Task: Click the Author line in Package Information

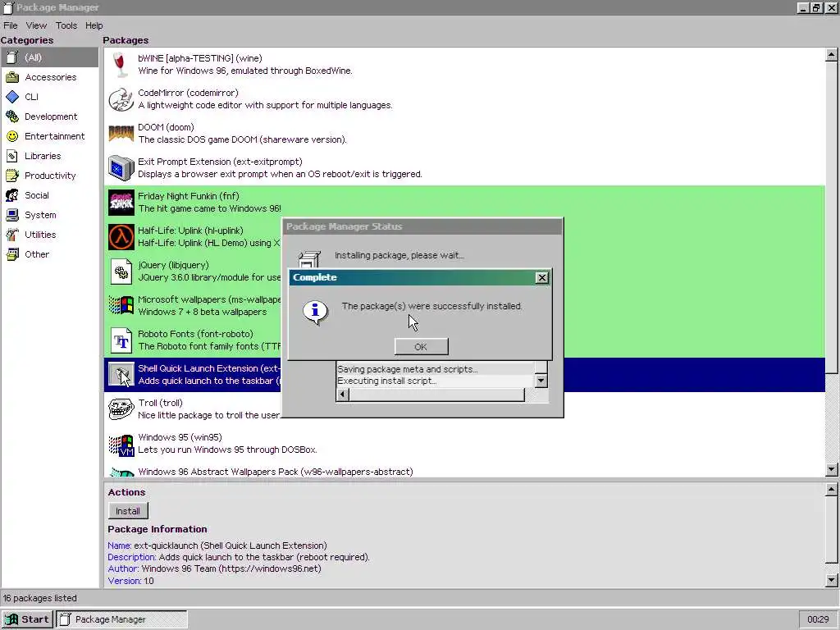Action: (x=214, y=569)
